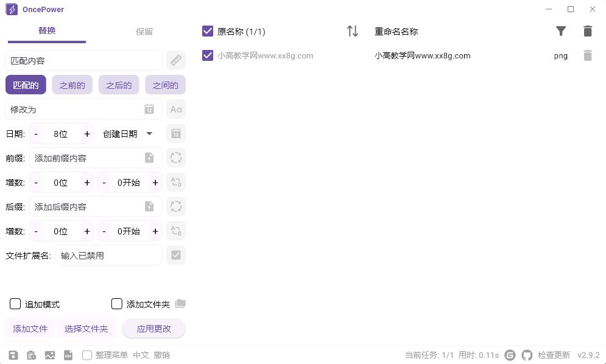Screen dimensions: 606x364
Task: Increase the 0位 value under 前缀
Action: [87, 183]
